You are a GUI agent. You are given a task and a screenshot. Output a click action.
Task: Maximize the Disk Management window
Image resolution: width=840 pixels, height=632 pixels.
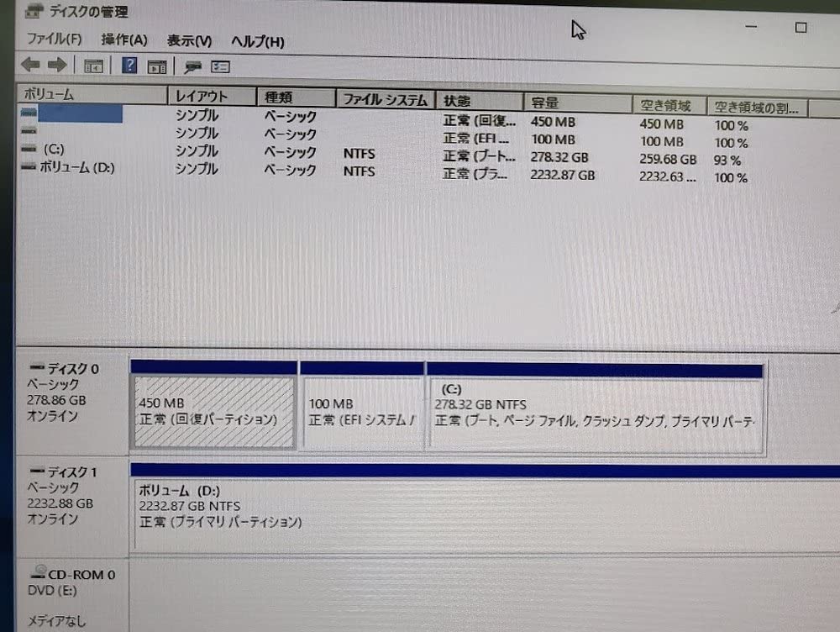tap(801, 28)
